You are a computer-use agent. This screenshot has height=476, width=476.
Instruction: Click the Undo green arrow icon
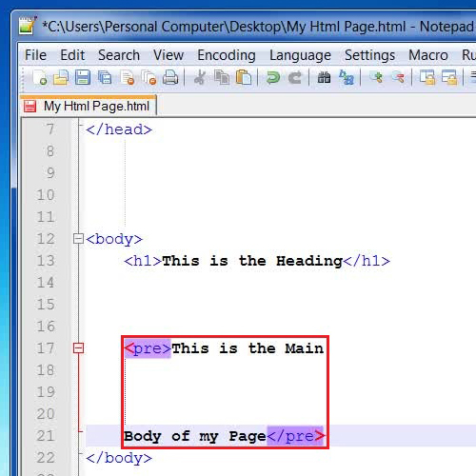[x=273, y=78]
